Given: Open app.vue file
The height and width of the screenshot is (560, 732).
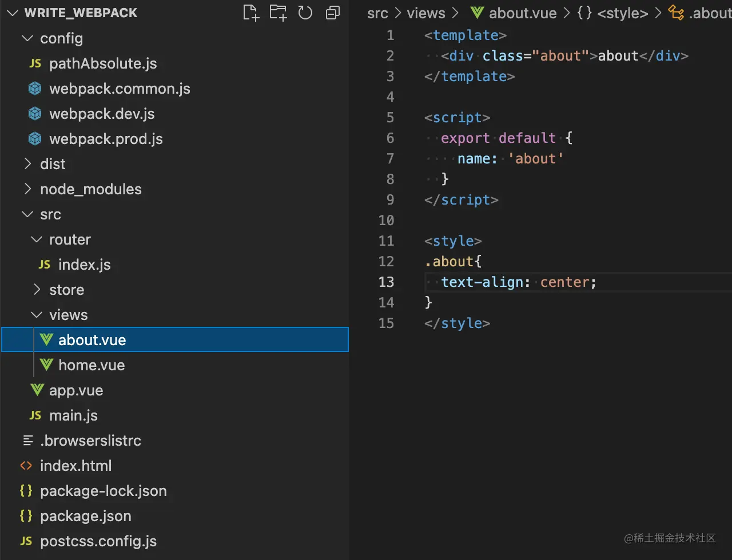Looking at the screenshot, I should (174, 390).
